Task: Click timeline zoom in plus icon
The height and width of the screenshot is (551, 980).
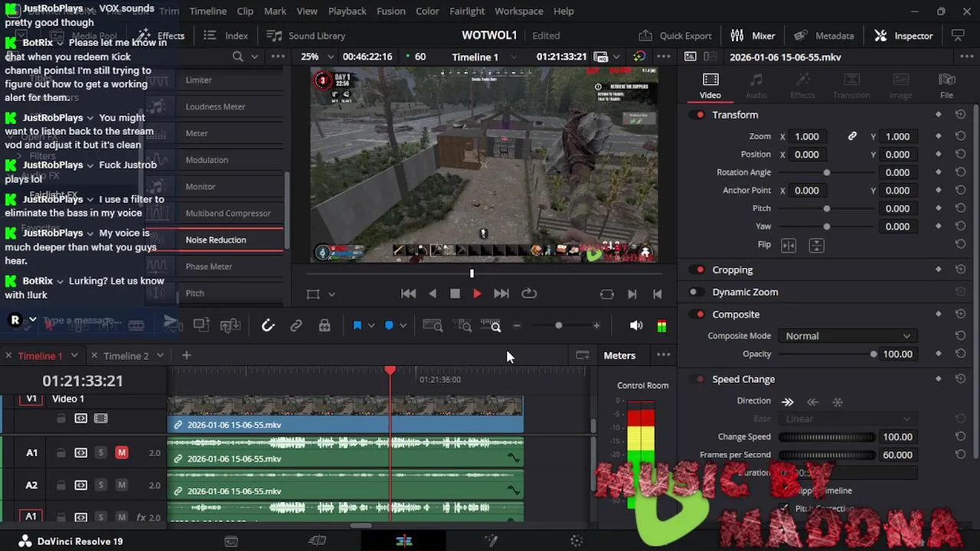Action: [596, 326]
